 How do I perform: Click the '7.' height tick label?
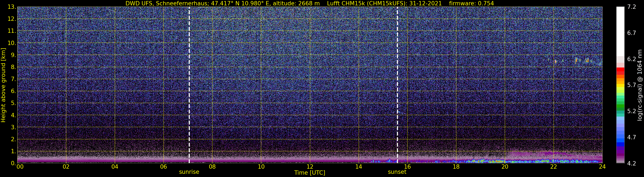pyautogui.click(x=13, y=79)
